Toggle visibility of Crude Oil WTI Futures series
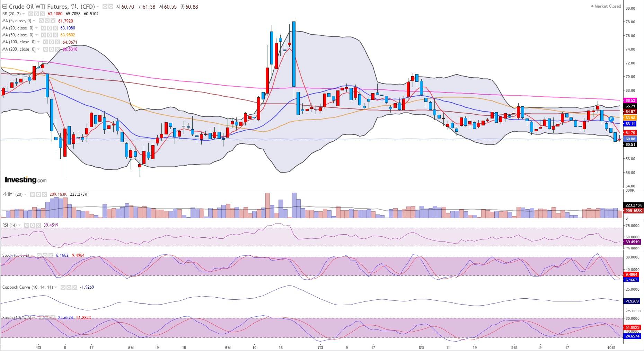Image resolution: width=644 pixels, height=351 pixels. click(x=105, y=7)
